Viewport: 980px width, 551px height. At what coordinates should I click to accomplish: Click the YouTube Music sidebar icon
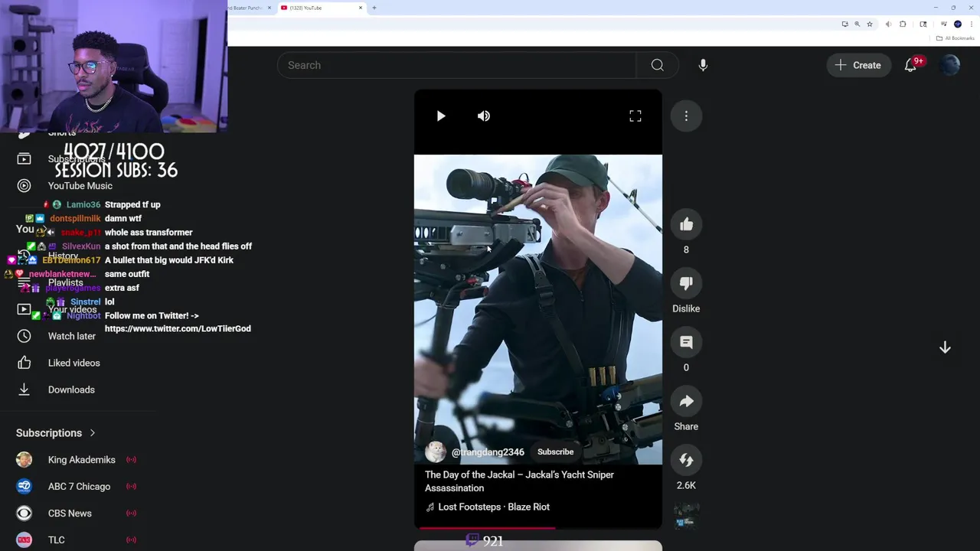point(24,185)
